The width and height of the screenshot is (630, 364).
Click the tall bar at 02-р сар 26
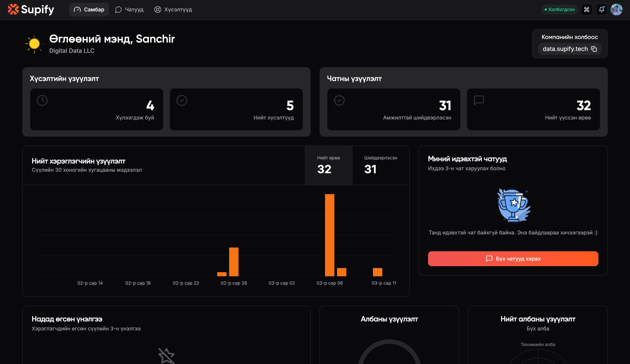pos(234,262)
